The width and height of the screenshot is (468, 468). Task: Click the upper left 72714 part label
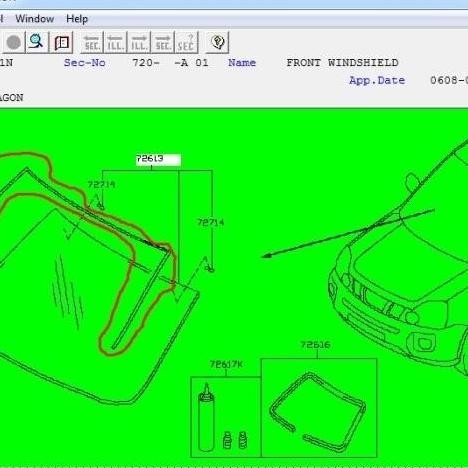pos(101,184)
